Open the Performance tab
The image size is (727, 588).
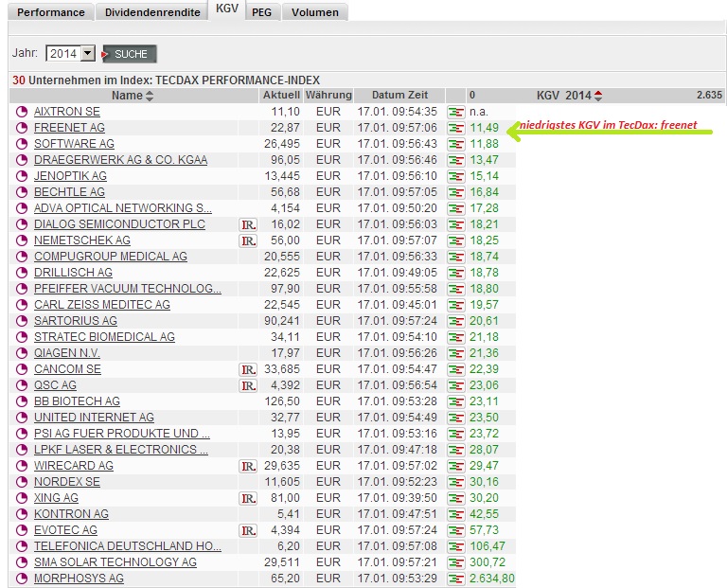[x=51, y=12]
